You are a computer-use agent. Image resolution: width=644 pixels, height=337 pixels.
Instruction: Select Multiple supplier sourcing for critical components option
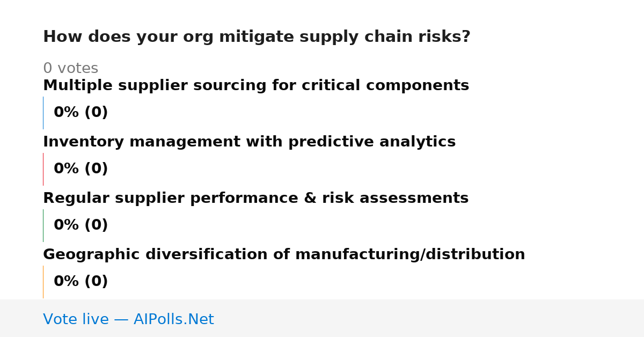pos(256,86)
